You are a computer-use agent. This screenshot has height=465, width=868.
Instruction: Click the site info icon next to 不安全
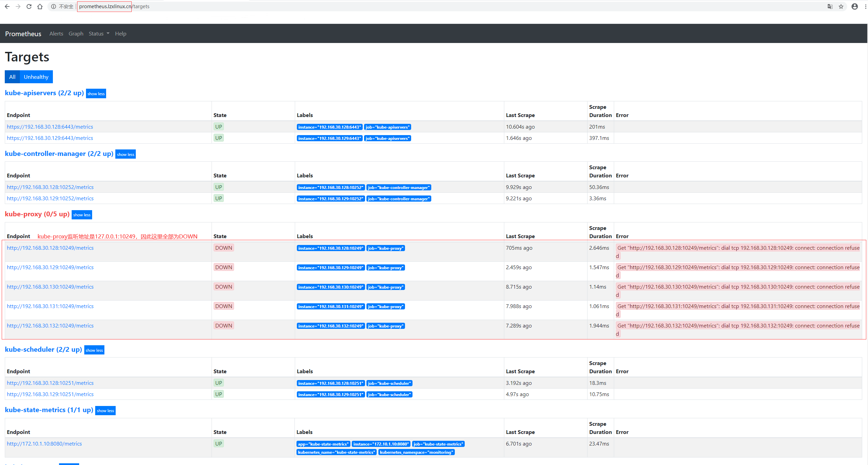tap(54, 6)
